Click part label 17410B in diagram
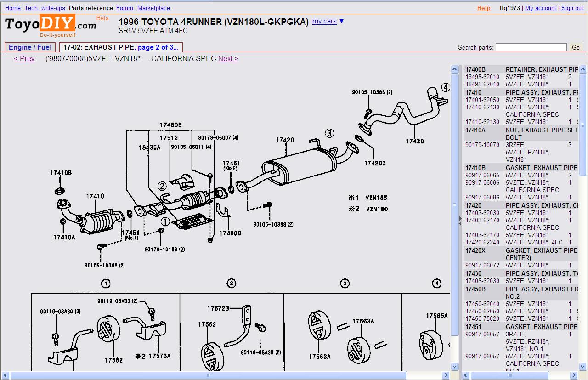Viewport: 588px width, 380px height. [61, 173]
